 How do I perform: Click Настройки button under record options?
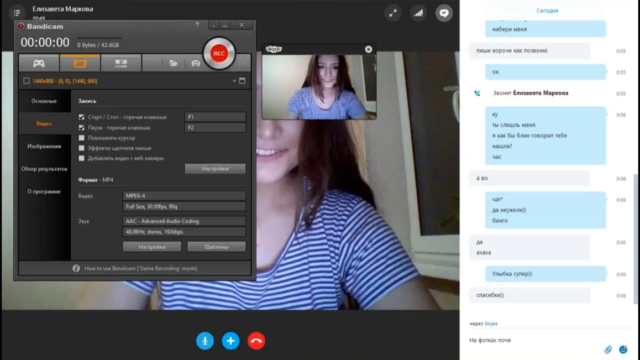215,169
